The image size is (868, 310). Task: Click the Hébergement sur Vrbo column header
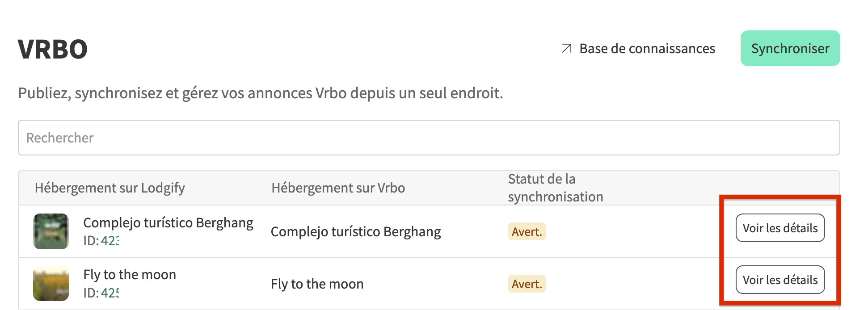tap(338, 188)
